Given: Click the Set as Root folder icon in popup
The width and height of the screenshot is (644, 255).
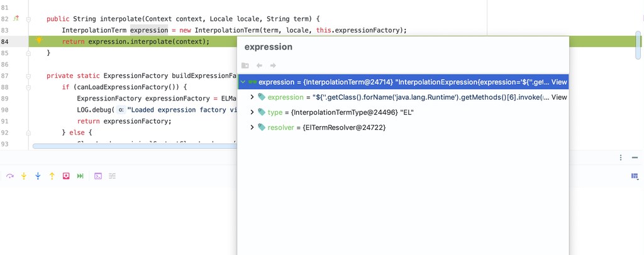Looking at the screenshot, I should coord(245,65).
